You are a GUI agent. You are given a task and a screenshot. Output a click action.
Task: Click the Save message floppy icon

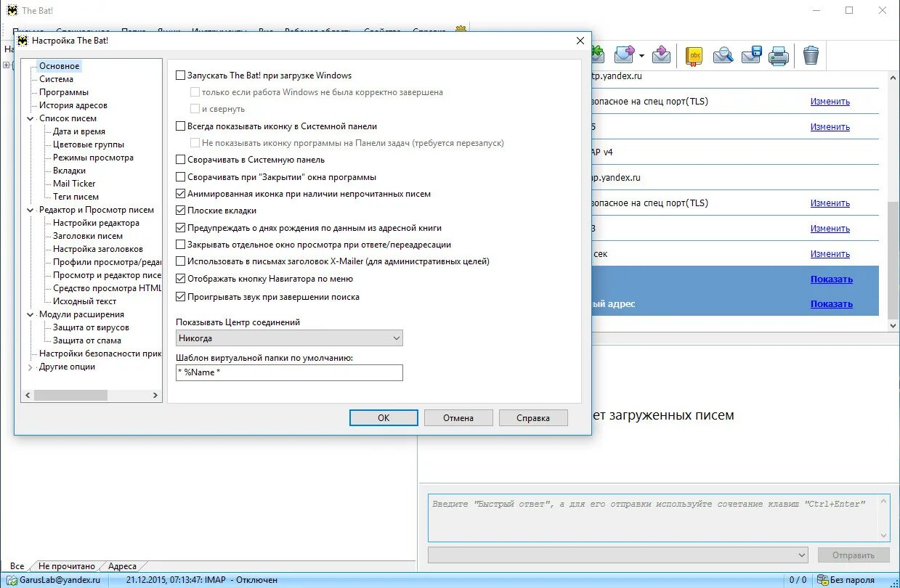751,55
